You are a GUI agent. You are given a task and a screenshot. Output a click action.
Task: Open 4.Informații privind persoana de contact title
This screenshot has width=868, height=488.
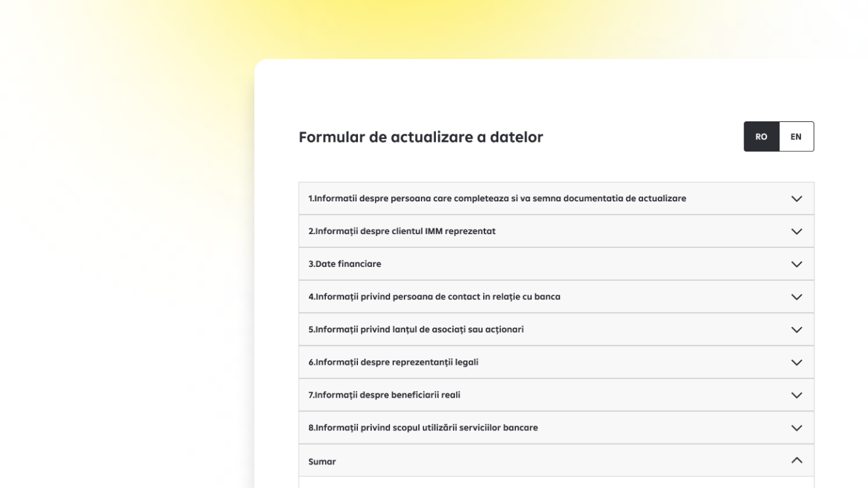434,296
